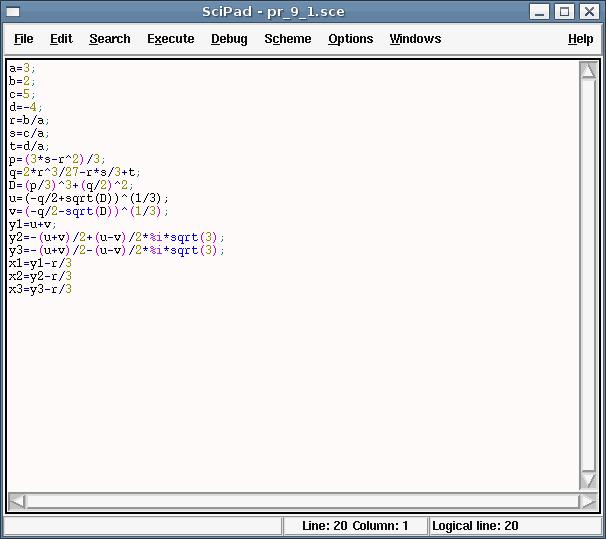Screen dimensions: 606x539
Task: Click the Line: 20 Column: 1 status field
Action: click(355, 526)
